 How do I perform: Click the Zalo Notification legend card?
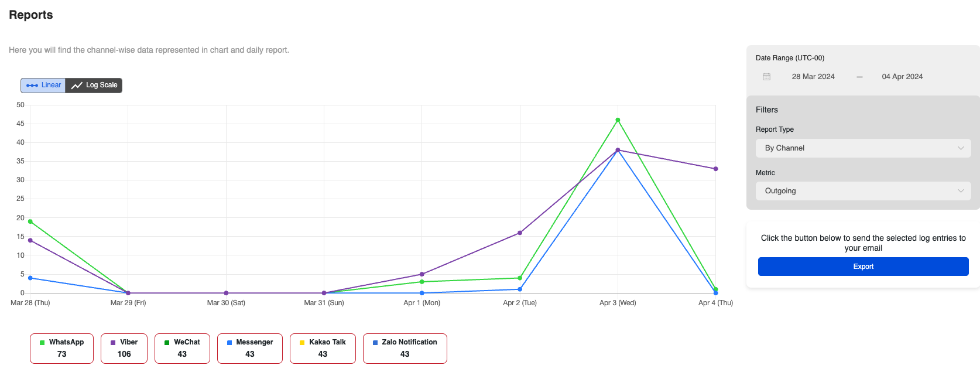pos(405,349)
